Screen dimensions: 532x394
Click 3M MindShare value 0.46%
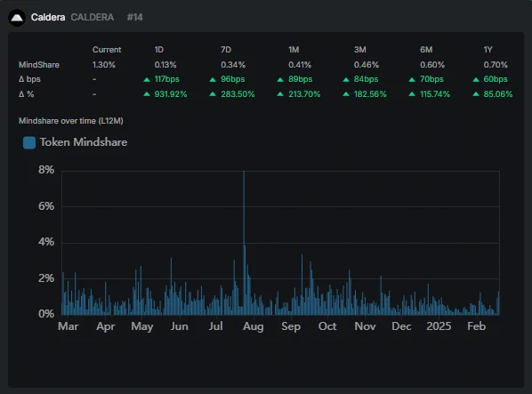pos(367,65)
